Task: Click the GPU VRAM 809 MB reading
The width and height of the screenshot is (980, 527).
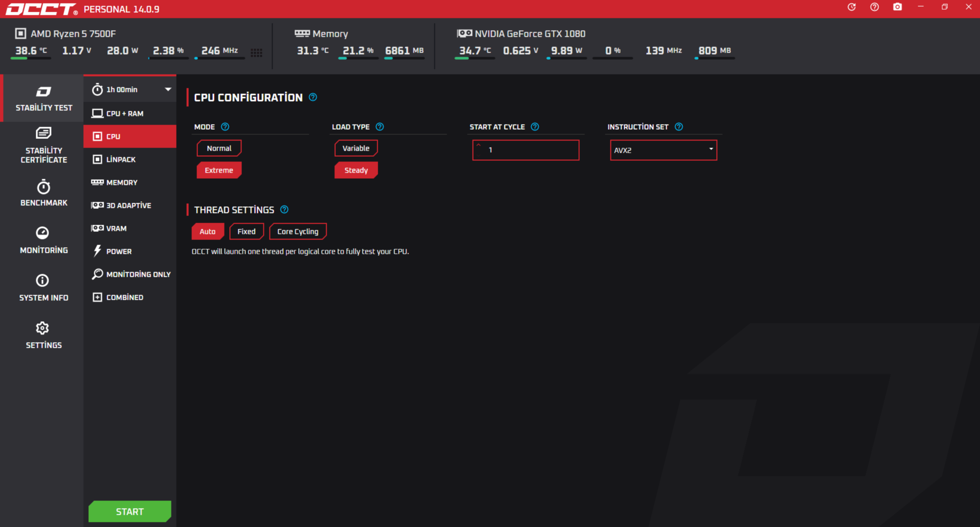Action: (715, 51)
